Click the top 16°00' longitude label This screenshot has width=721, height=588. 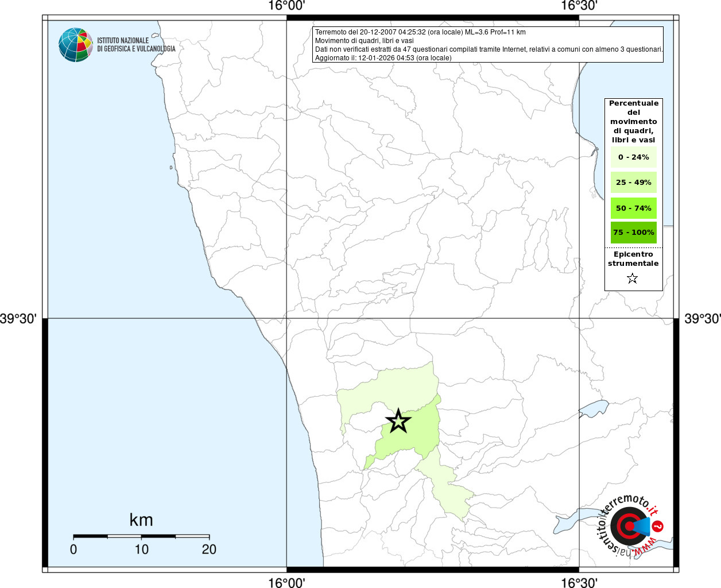point(286,6)
